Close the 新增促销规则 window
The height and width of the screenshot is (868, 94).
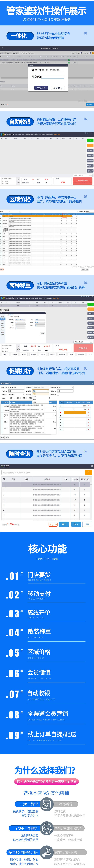[x=93, y=383]
